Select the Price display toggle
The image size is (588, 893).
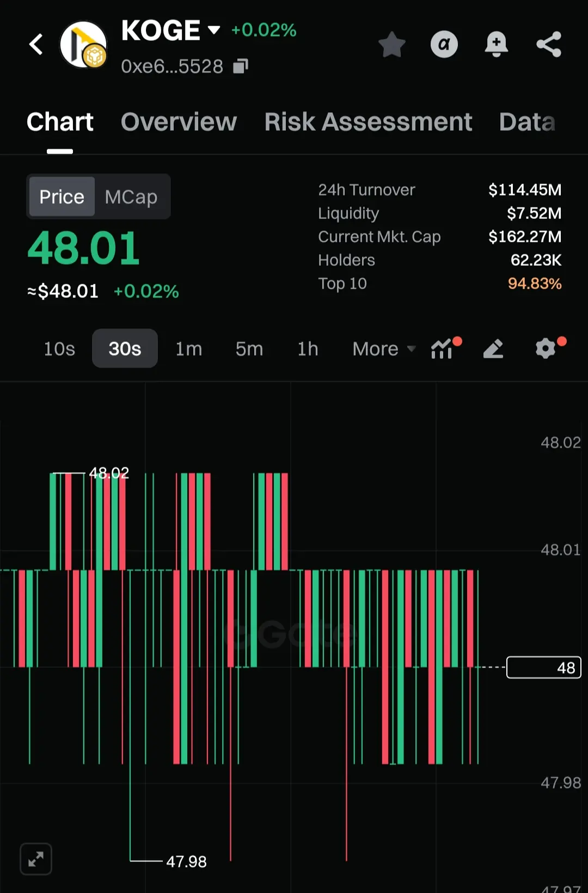click(62, 197)
